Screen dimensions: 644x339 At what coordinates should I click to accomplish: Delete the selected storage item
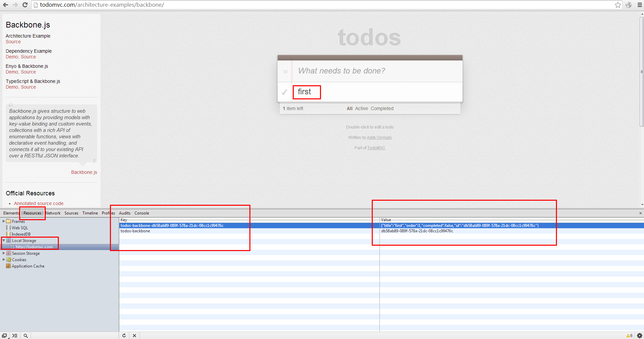click(x=134, y=335)
